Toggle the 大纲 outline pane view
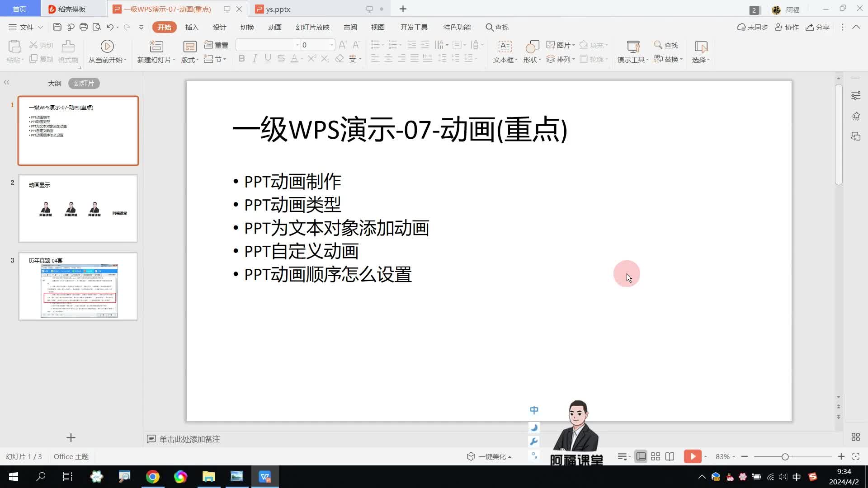This screenshot has height=488, width=868. pos(54,83)
